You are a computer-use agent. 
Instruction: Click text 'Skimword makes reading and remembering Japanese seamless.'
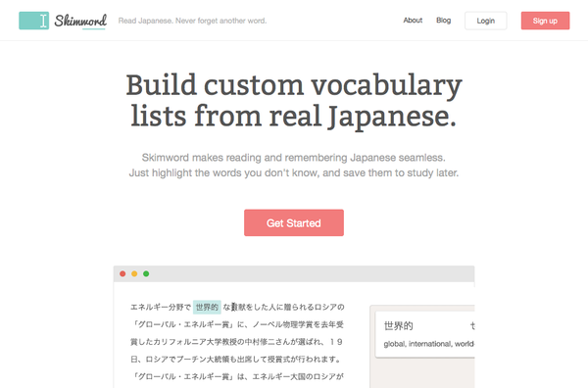point(294,158)
